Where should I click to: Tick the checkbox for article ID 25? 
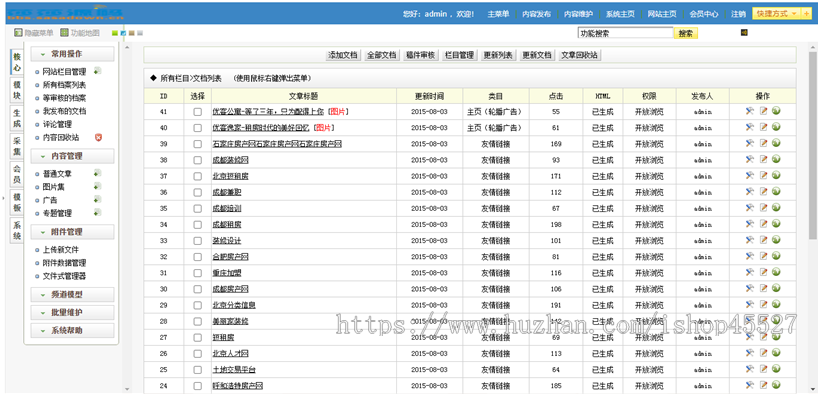(197, 370)
